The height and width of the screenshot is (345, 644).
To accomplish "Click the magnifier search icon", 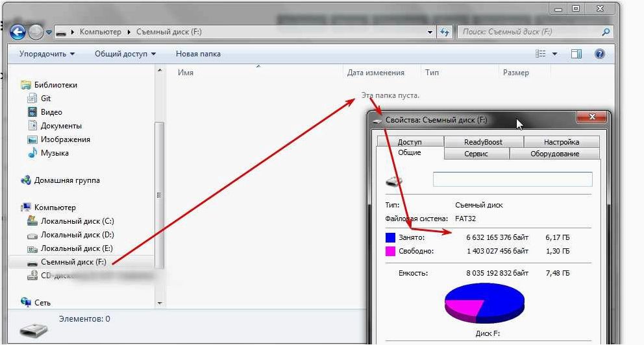I will point(606,32).
